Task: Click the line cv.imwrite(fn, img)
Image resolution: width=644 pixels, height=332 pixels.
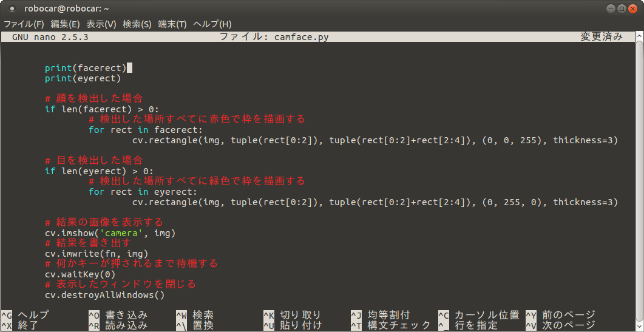Action: (97, 254)
